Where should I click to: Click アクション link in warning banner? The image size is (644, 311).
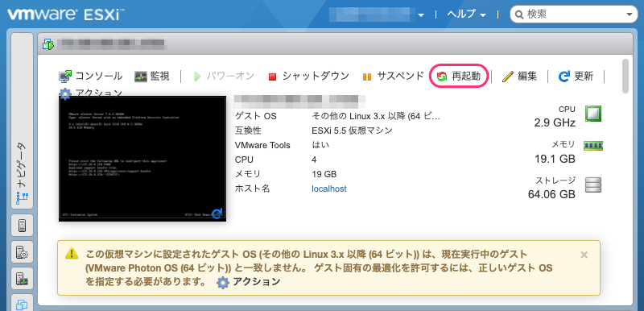click(249, 282)
